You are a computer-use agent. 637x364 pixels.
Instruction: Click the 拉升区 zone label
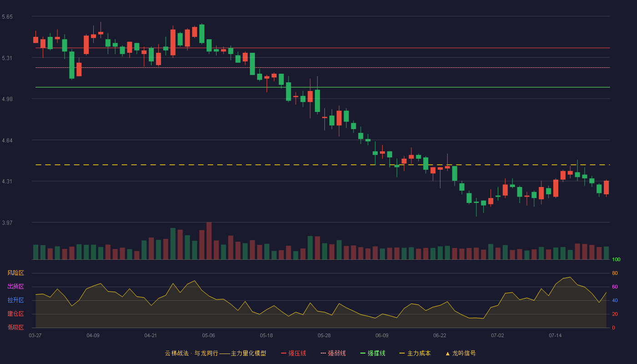click(15, 300)
